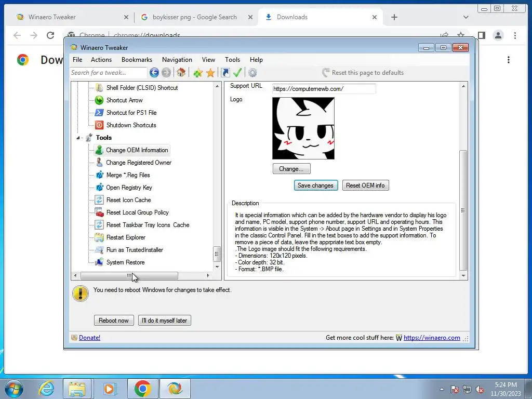Open Merge *.Reg Files tool
The height and width of the screenshot is (399, 532).
128,175
